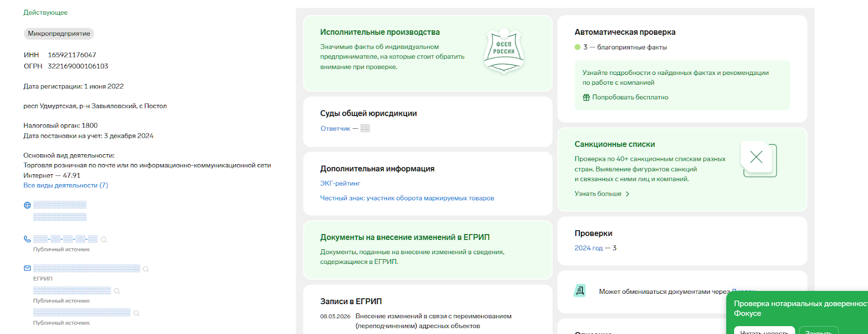This screenshot has height=334, width=868.
Task: Click the third blurred email address
Action: [x=82, y=312]
